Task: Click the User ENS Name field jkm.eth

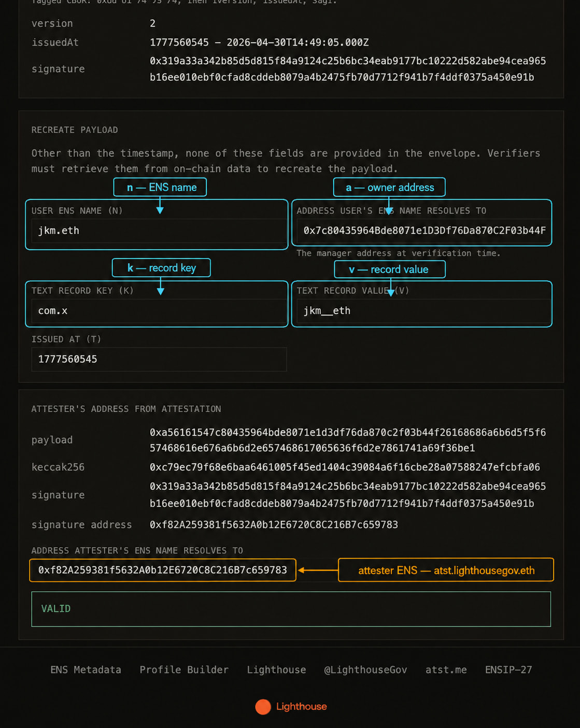Action: point(159,231)
